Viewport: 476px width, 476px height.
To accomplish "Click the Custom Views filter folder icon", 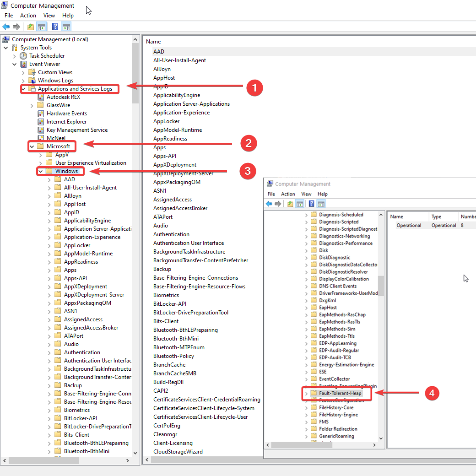I will coord(32,72).
